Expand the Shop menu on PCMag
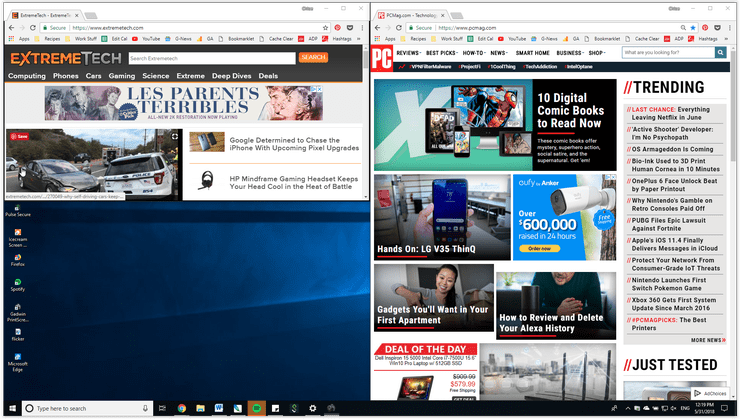The height and width of the screenshot is (419, 740). (x=597, y=53)
